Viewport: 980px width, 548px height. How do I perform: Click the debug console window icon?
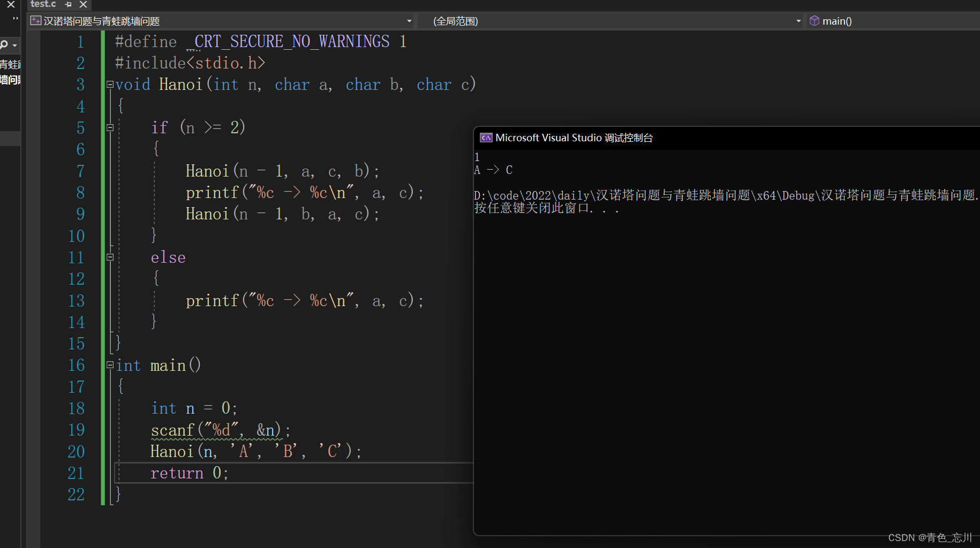click(486, 138)
